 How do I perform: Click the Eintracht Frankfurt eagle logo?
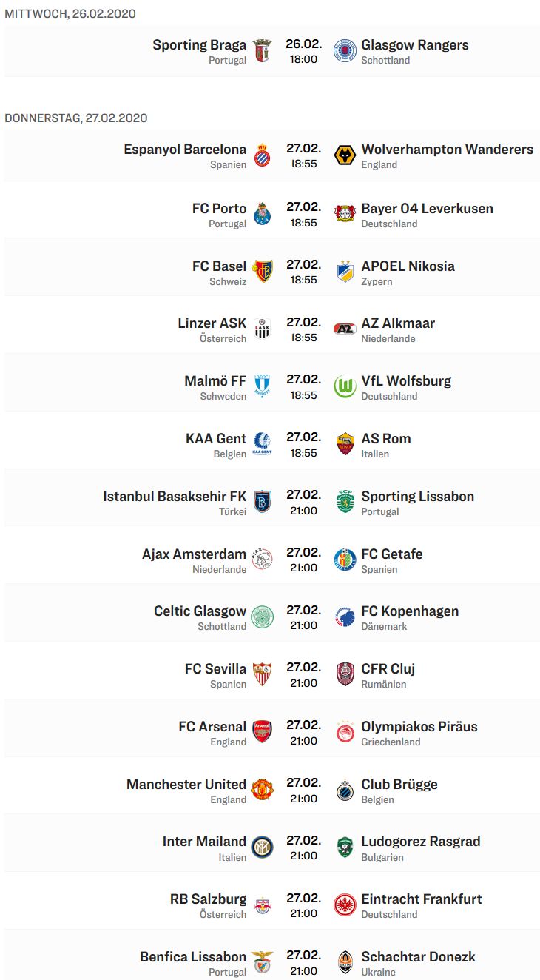pyautogui.click(x=345, y=905)
